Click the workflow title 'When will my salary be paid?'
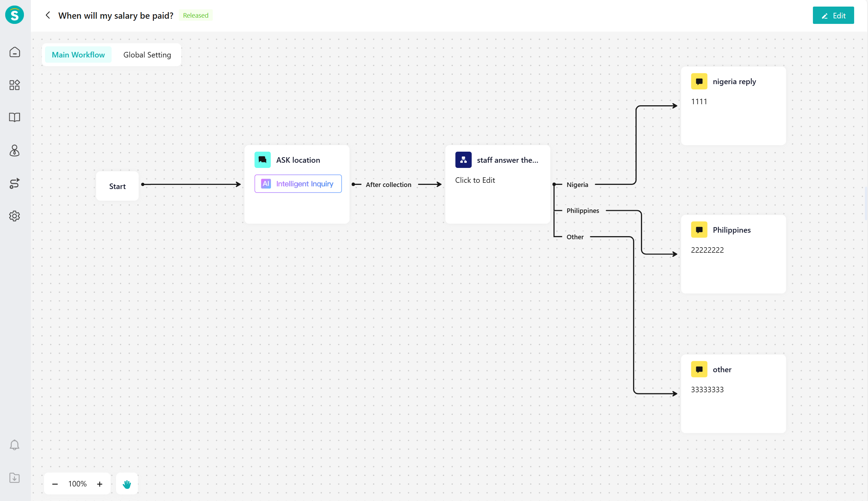 click(116, 15)
